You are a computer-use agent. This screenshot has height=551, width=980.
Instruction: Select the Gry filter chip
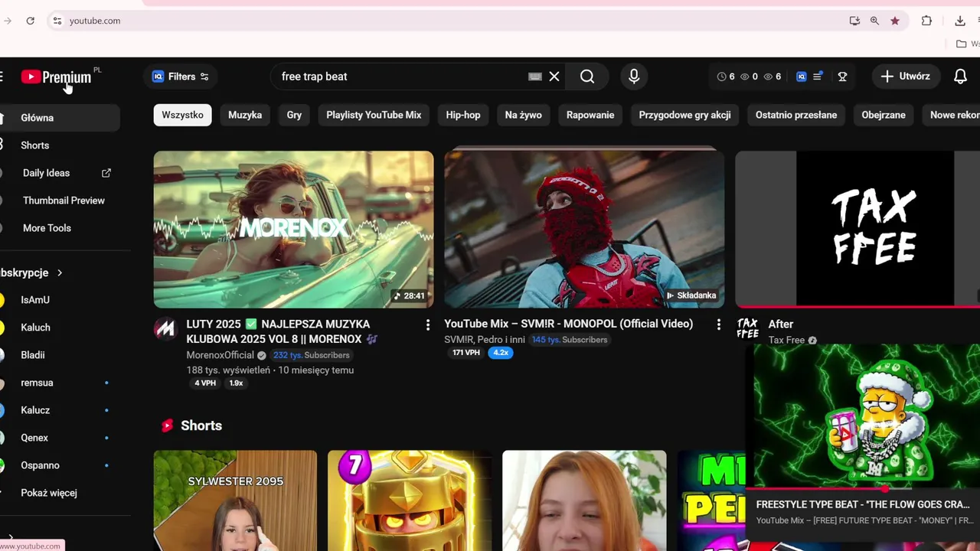(294, 115)
